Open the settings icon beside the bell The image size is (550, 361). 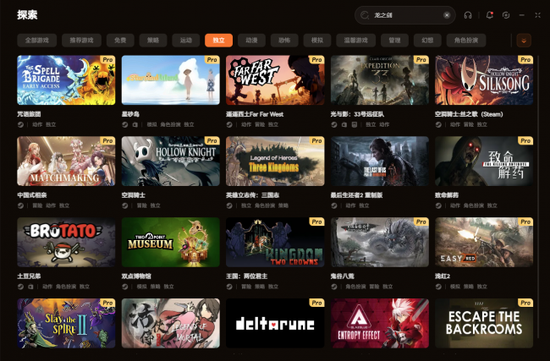pos(506,15)
